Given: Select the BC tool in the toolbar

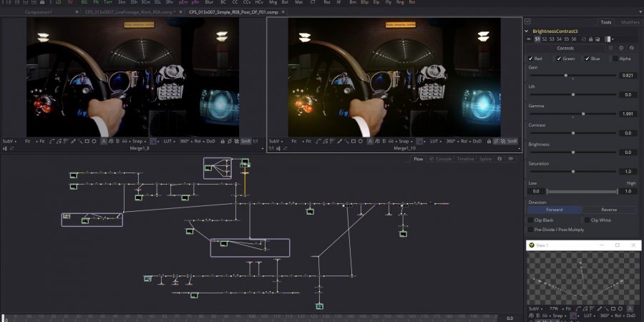Looking at the screenshot, I should (x=224, y=3).
